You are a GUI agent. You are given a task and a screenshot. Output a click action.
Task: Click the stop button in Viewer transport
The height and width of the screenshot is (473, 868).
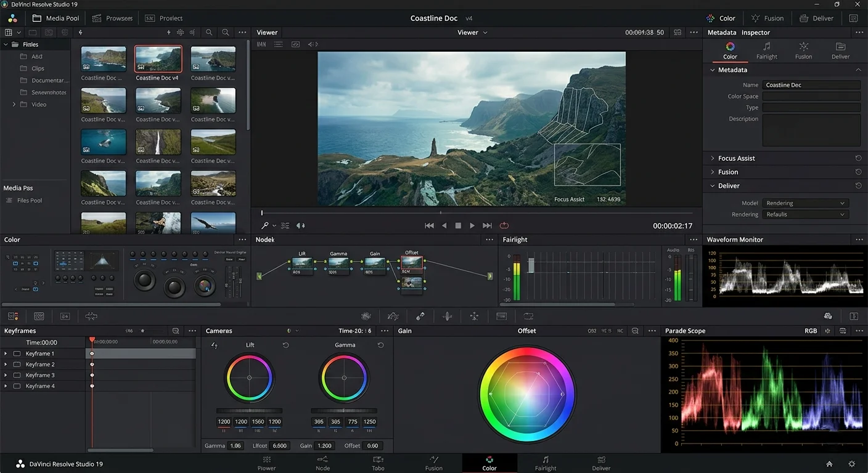tap(458, 225)
